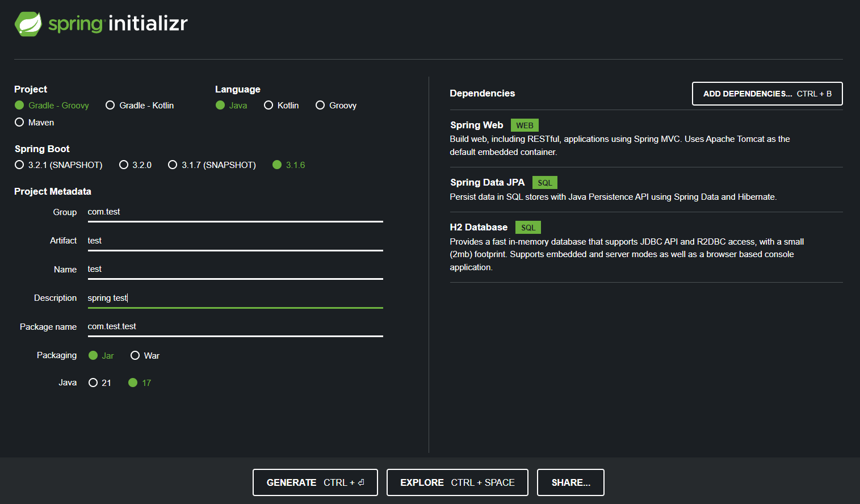Click the Spring Web description text
860x504 pixels.
point(620,146)
